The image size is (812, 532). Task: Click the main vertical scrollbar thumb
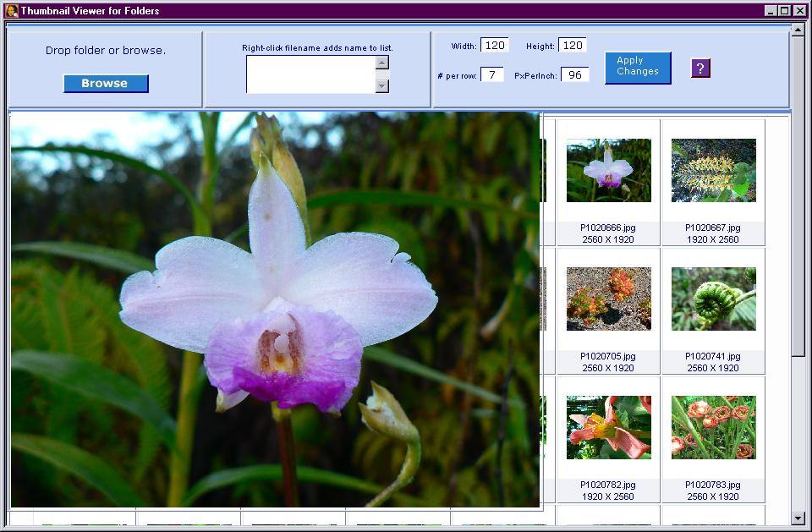[798, 196]
